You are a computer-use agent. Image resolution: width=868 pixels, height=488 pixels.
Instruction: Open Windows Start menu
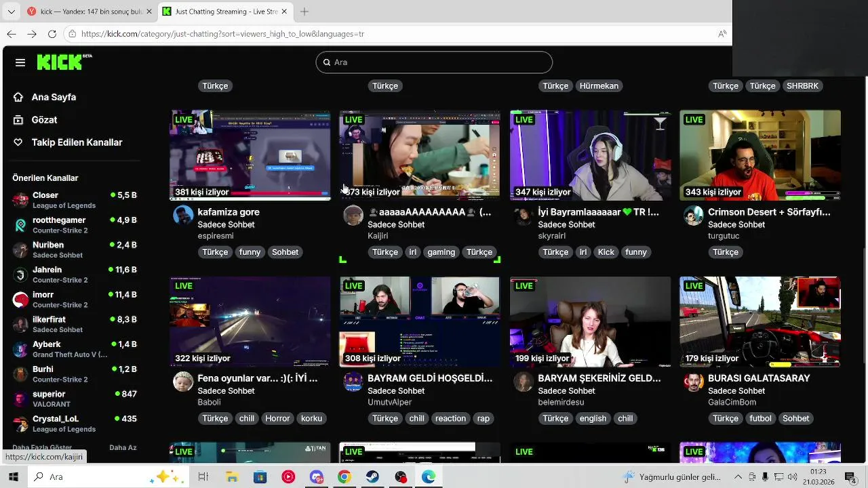pos(13,477)
